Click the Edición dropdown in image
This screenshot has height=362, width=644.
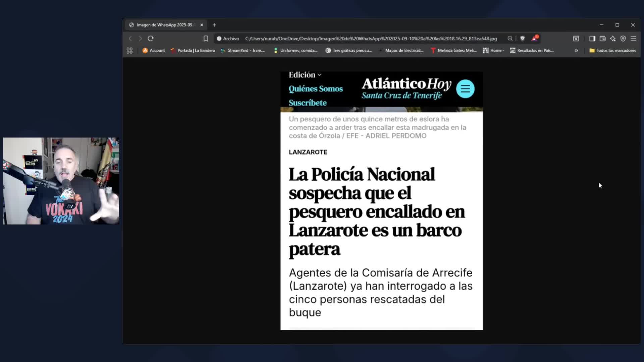(x=305, y=75)
